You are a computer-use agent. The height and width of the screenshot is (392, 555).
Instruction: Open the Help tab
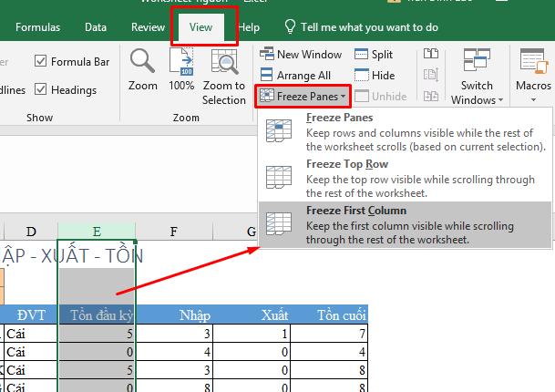tap(249, 27)
